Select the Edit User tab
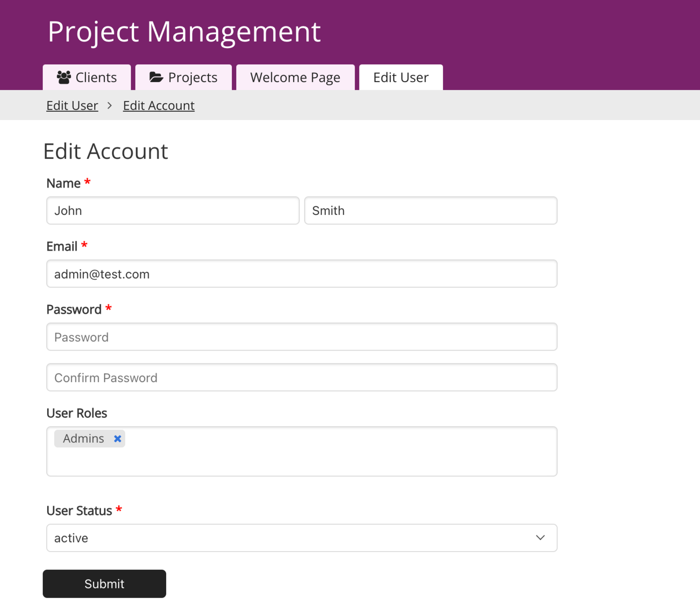 click(400, 78)
